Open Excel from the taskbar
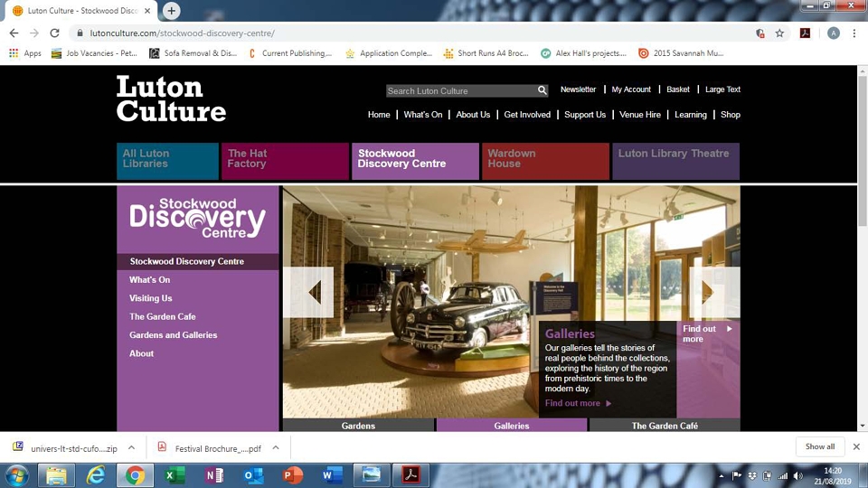Image resolution: width=868 pixels, height=488 pixels. coord(175,475)
